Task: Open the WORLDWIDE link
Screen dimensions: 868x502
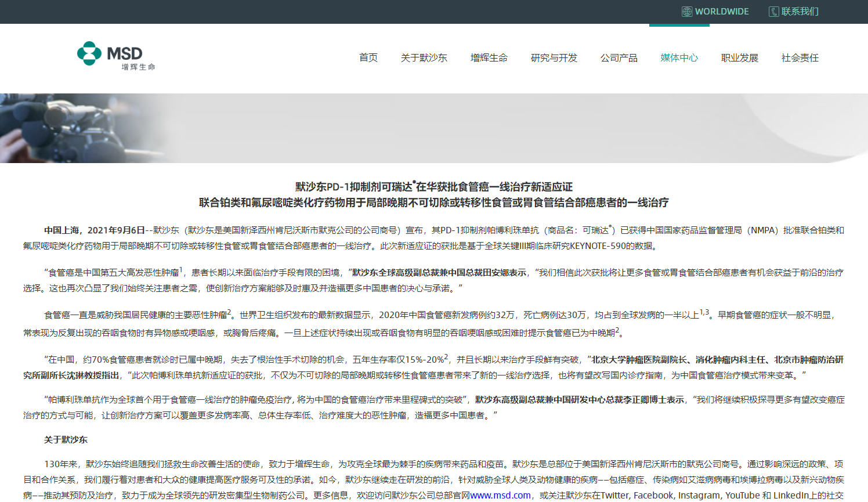Action: pos(722,12)
